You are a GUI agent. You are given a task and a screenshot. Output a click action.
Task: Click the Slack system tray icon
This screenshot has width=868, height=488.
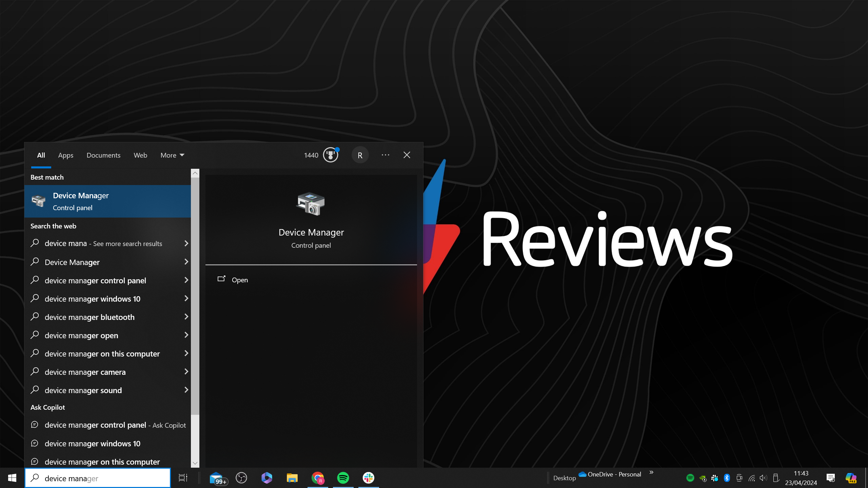pyautogui.click(x=715, y=478)
